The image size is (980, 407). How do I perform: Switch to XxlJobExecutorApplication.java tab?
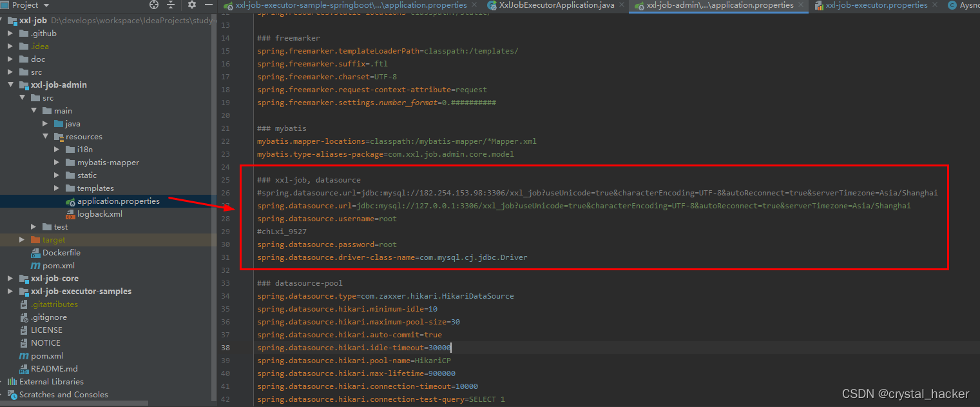[556, 5]
